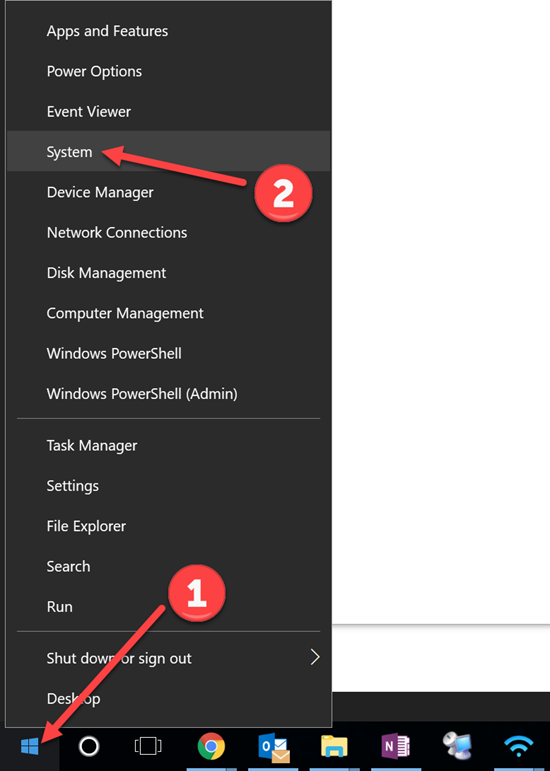Open Device Manager
The image size is (550, 771).
(x=169, y=192)
